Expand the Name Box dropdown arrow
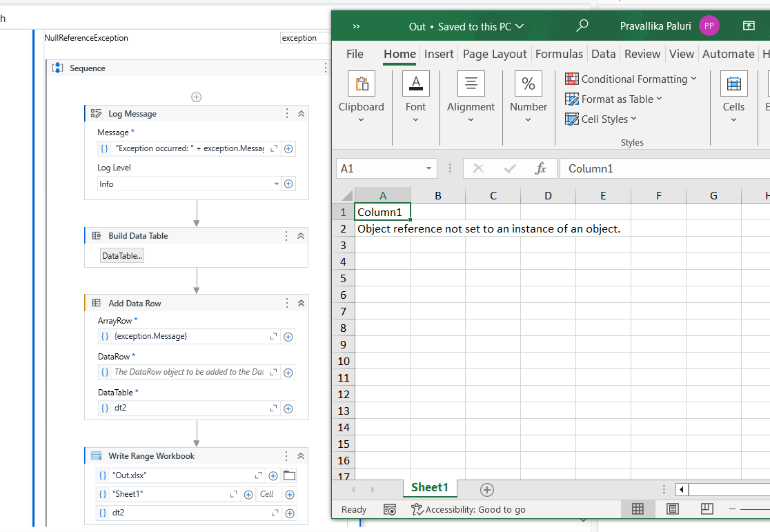770x532 pixels. click(x=429, y=168)
